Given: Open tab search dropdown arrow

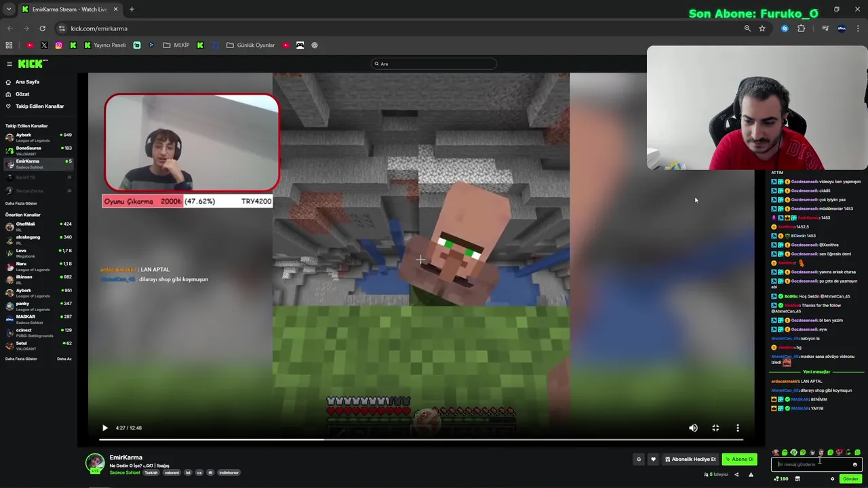Looking at the screenshot, I should click(8, 9).
